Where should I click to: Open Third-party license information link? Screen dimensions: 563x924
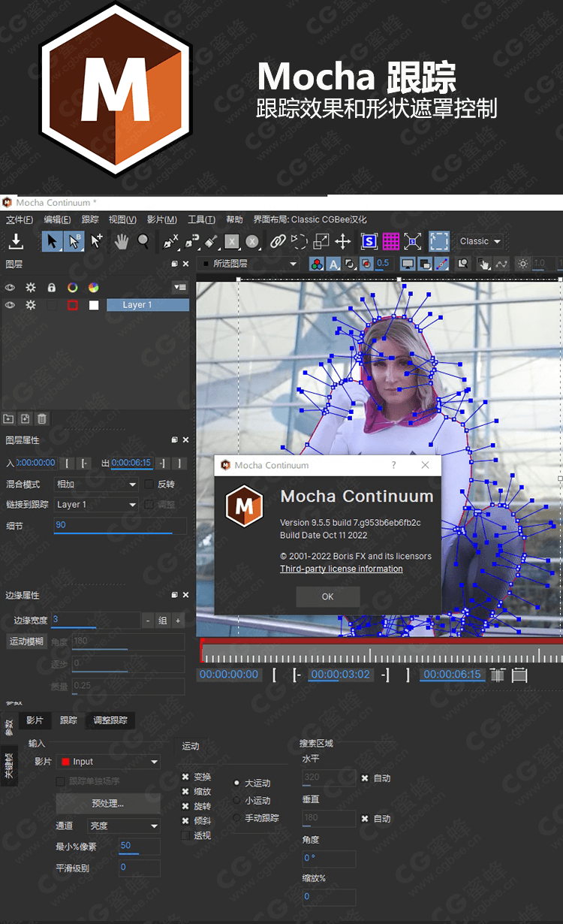[x=342, y=569]
